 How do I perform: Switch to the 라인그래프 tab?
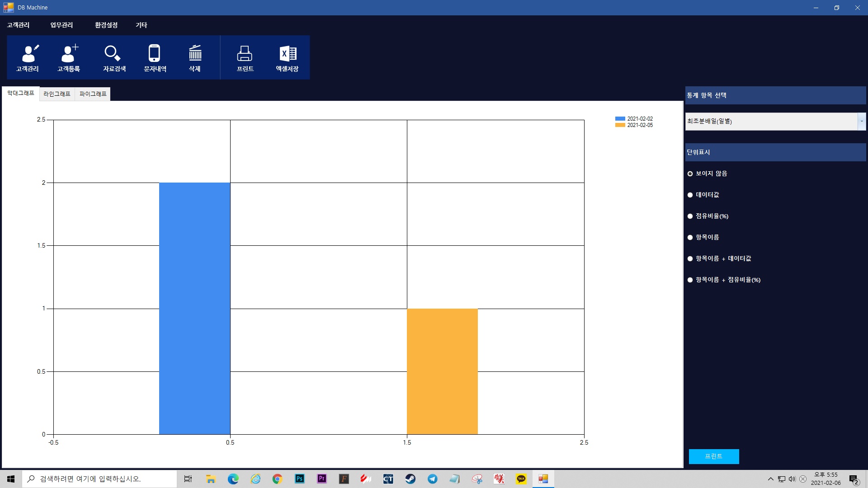(x=57, y=94)
